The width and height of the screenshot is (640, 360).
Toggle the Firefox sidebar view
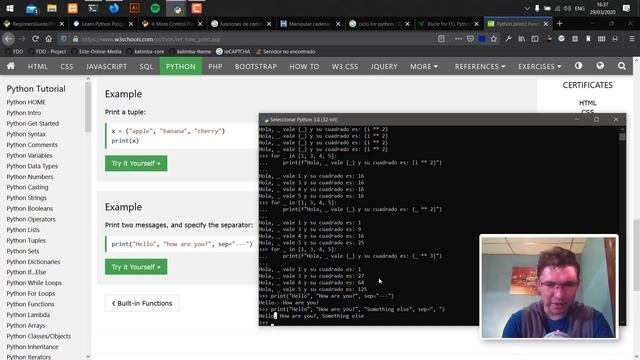click(535, 39)
